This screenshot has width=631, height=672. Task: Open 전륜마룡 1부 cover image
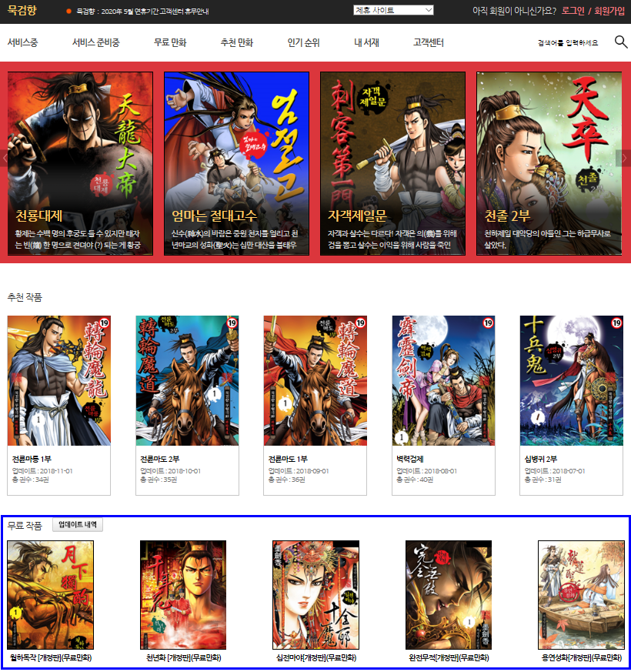coord(59,380)
